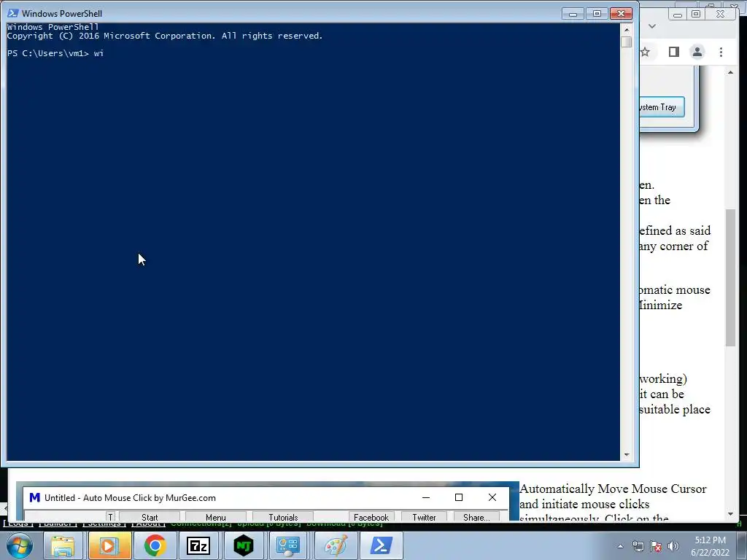Image resolution: width=747 pixels, height=560 pixels.
Task: Click the PowerShell title bar icon
Action: (12, 13)
